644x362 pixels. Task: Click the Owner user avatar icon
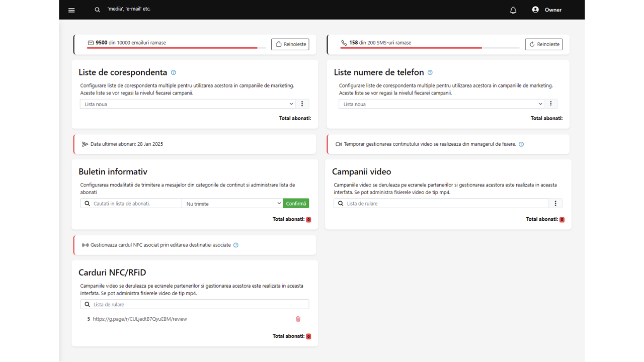[x=535, y=10]
